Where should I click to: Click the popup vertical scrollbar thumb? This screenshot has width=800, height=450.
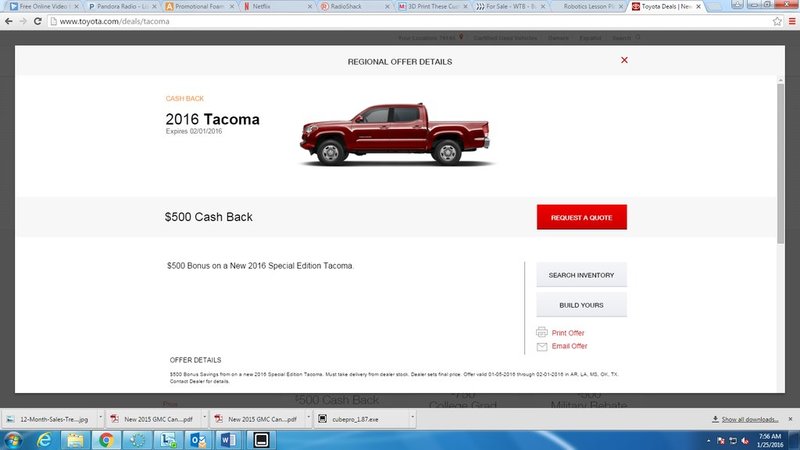click(780, 163)
